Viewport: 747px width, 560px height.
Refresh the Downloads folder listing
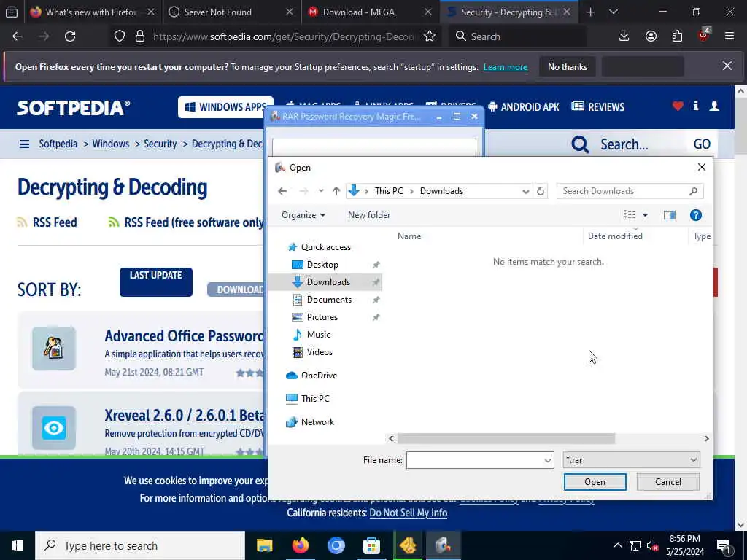[541, 192]
